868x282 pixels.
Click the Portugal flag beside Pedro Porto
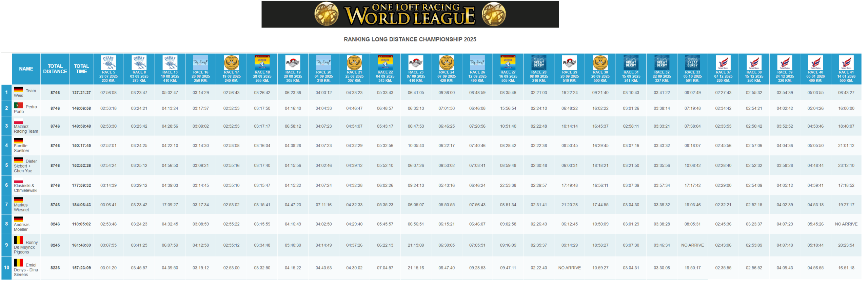click(18, 106)
